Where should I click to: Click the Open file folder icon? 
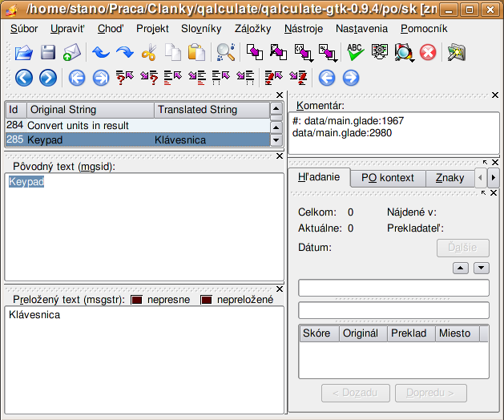(24, 54)
